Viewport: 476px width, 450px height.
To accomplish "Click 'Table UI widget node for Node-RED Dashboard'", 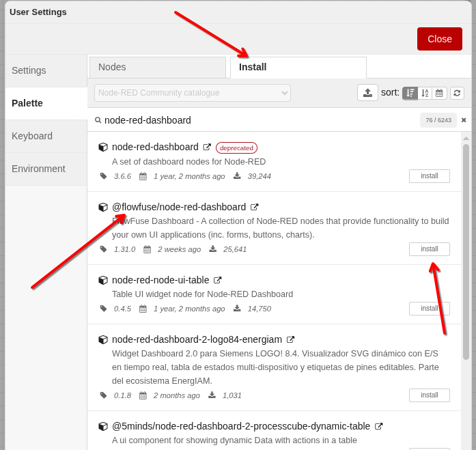I will [x=202, y=294].
